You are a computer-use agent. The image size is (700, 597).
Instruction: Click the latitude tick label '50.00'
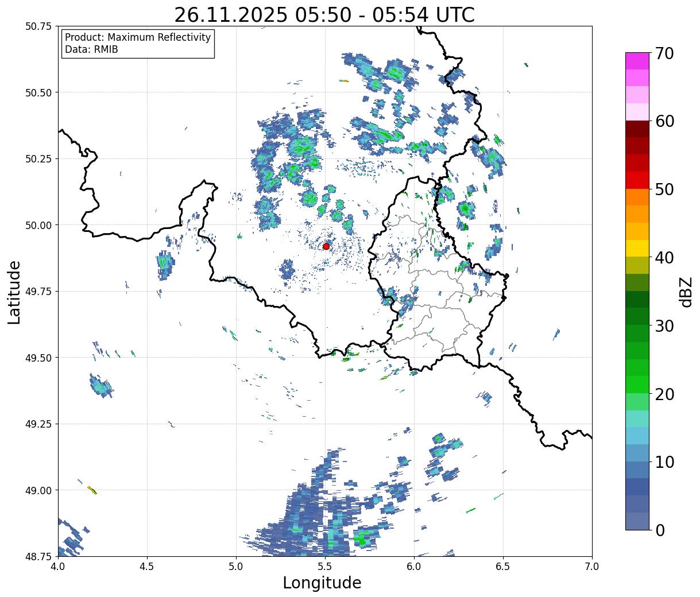tap(38, 225)
